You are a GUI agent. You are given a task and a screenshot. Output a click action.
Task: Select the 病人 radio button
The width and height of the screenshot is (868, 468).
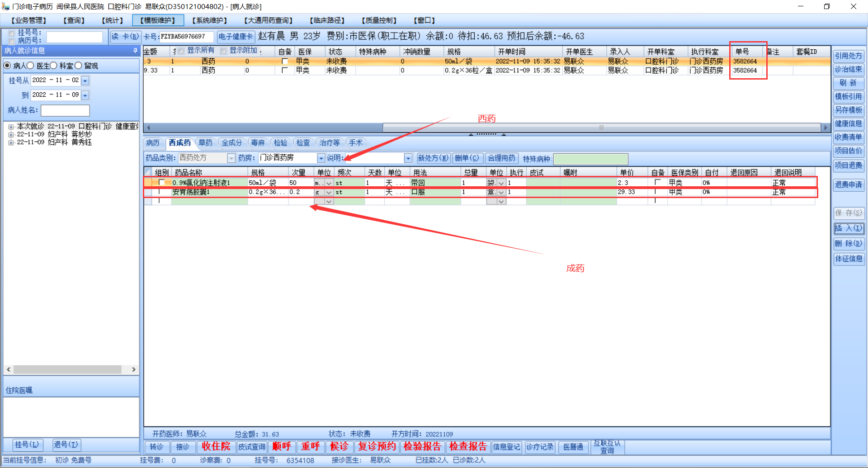[7, 66]
